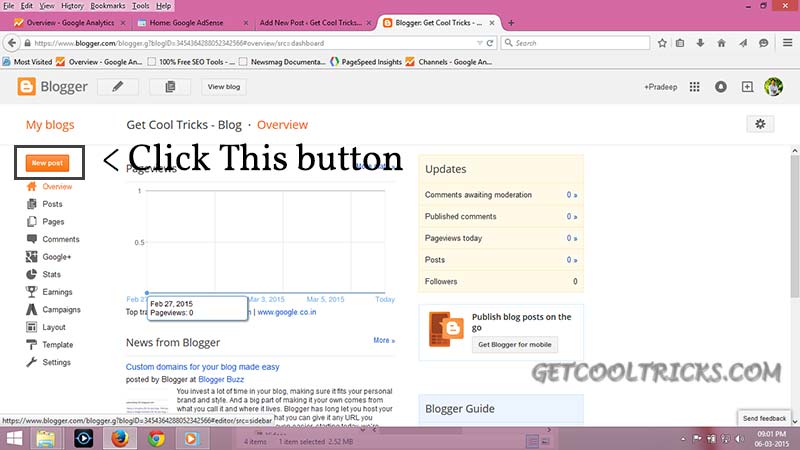Click the +Pradeep profile link
Screen dimensions: 800x450
click(x=660, y=87)
